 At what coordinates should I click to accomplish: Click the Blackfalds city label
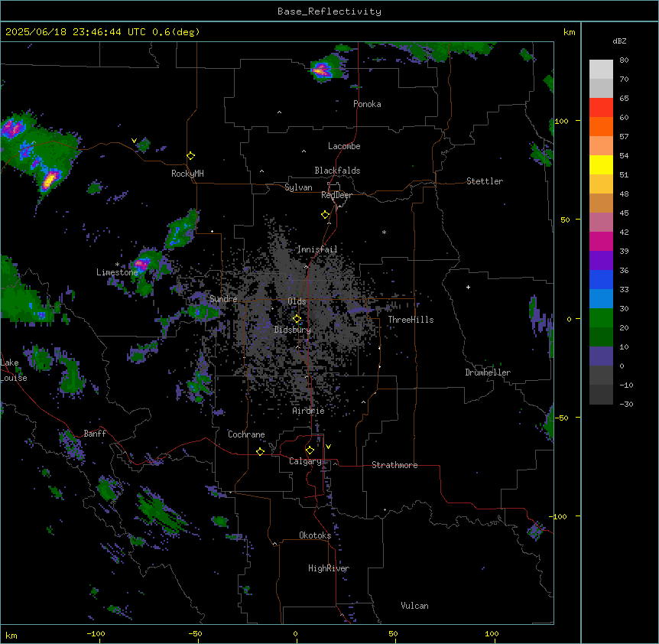coord(337,171)
